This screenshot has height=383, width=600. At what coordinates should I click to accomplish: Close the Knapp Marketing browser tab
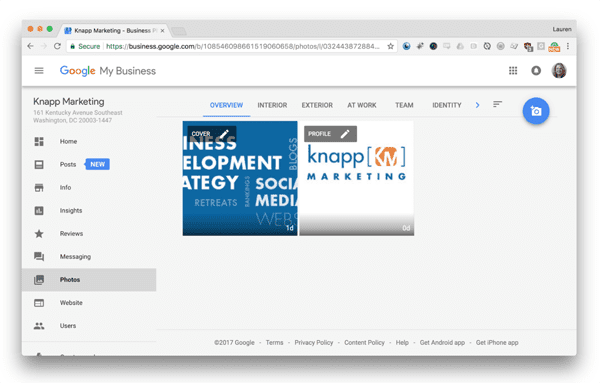click(162, 31)
